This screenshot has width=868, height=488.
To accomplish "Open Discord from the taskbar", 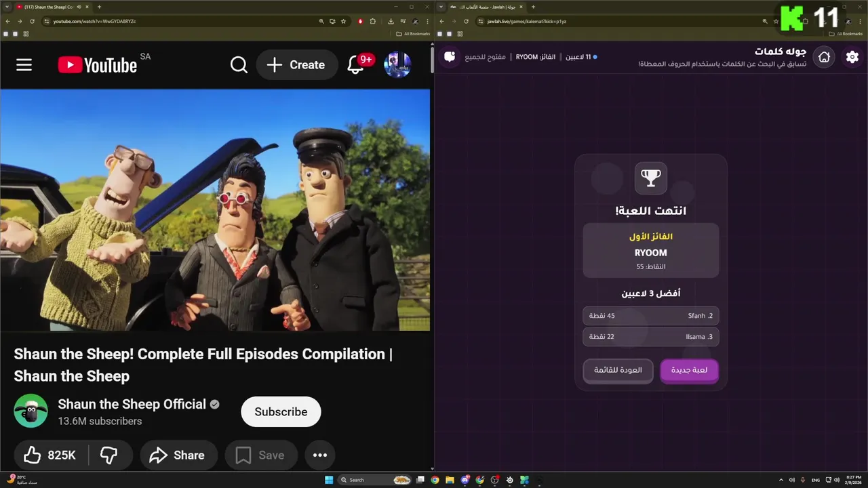I will click(x=465, y=480).
